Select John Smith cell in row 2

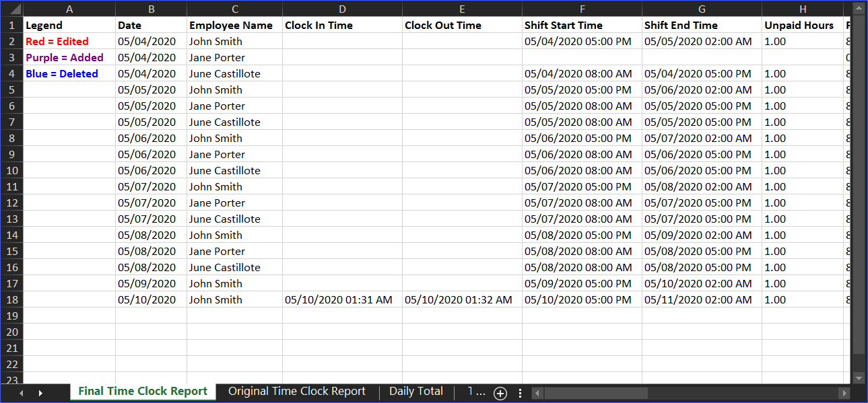pyautogui.click(x=234, y=42)
